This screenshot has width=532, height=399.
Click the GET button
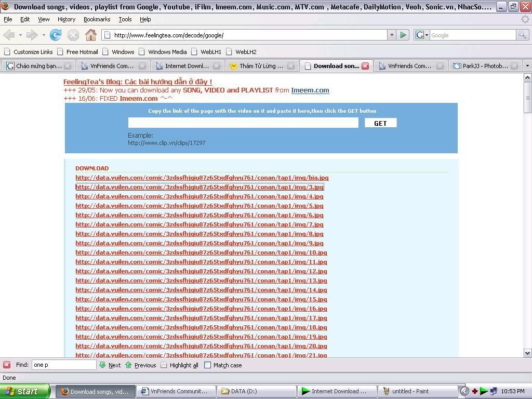point(380,123)
